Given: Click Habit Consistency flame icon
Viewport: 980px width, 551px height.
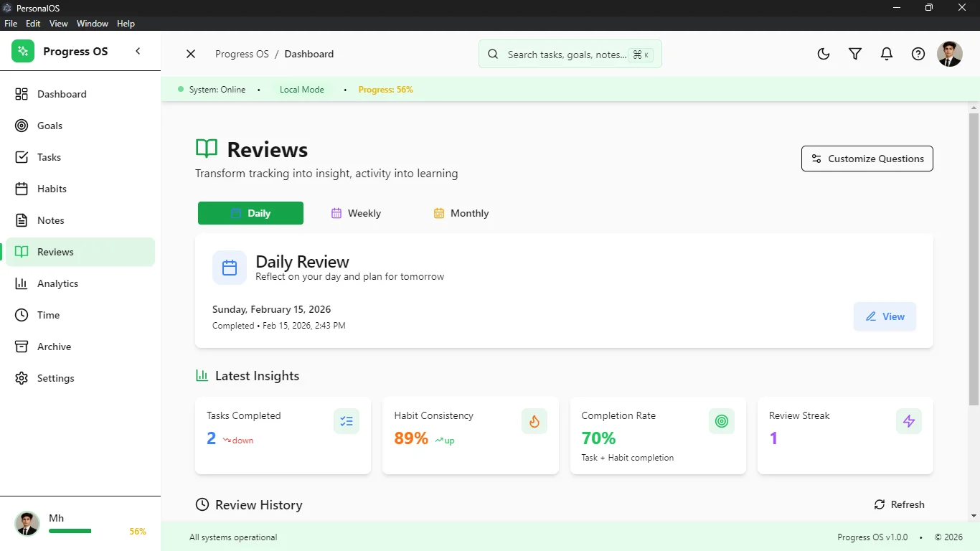Looking at the screenshot, I should point(534,421).
